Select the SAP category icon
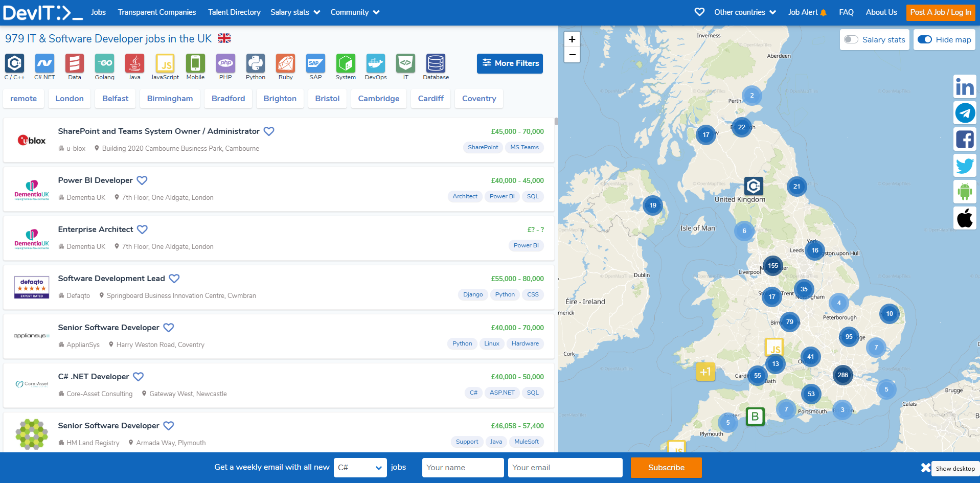Image resolution: width=980 pixels, height=483 pixels. click(315, 63)
